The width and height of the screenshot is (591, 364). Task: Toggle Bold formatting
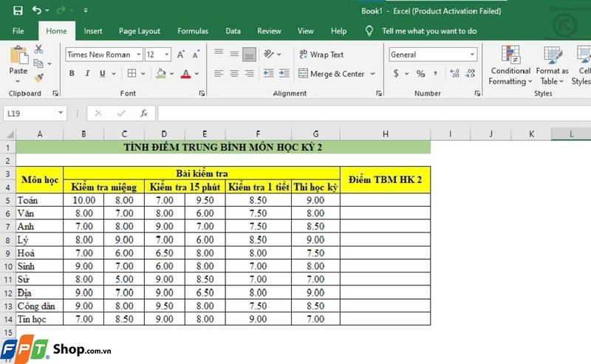pyautogui.click(x=72, y=74)
